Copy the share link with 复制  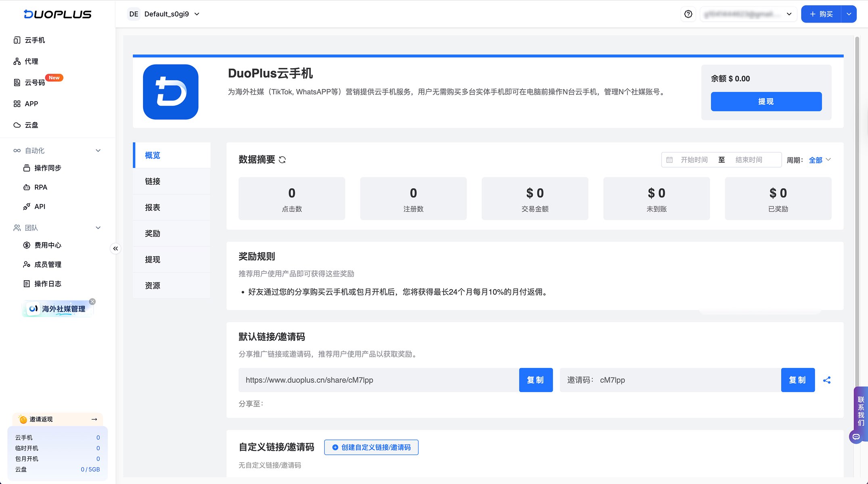pos(536,380)
